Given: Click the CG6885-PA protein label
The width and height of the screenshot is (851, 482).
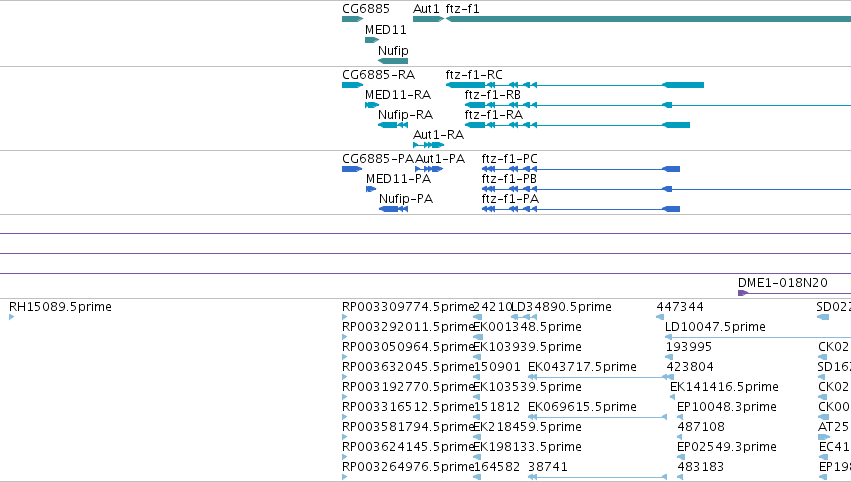Looking at the screenshot, I should coord(378,159).
